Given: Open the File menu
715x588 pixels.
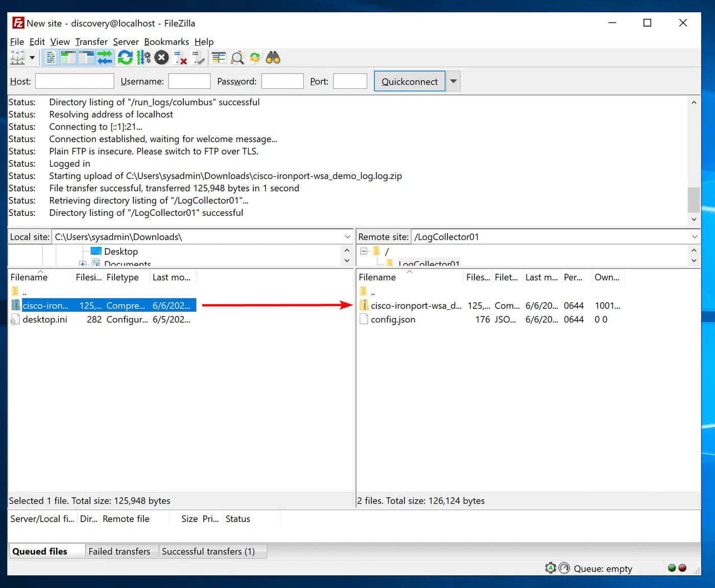Looking at the screenshot, I should pos(17,42).
